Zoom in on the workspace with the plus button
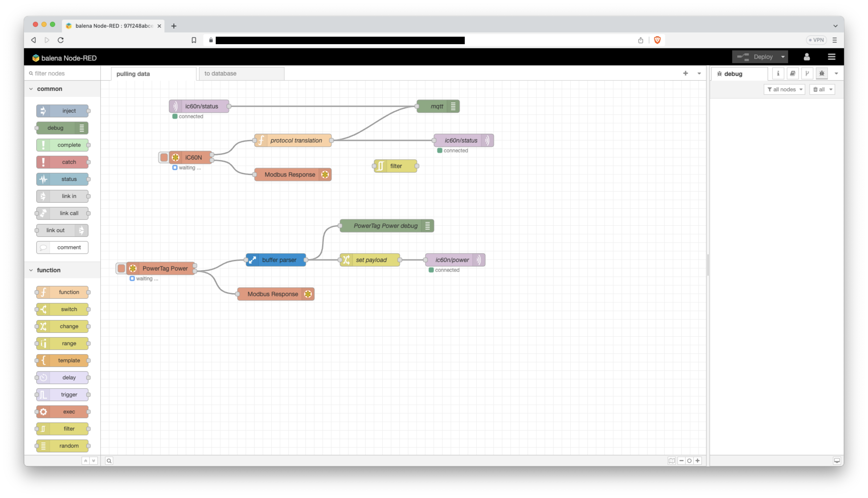Viewport: 868px width, 498px height. pyautogui.click(x=698, y=461)
